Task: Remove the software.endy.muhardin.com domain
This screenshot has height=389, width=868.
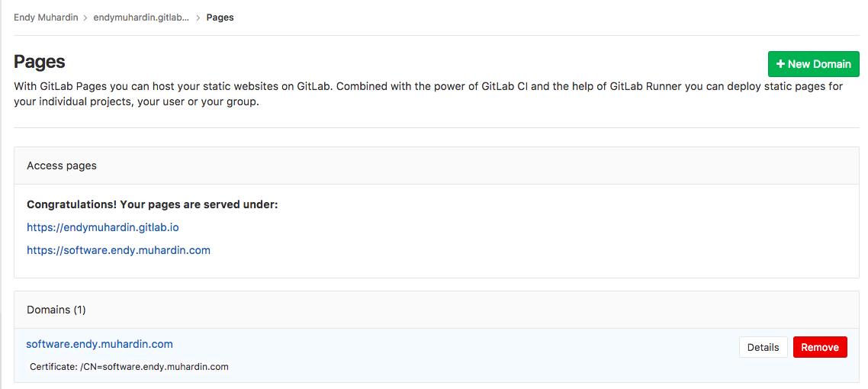Action: click(x=820, y=348)
